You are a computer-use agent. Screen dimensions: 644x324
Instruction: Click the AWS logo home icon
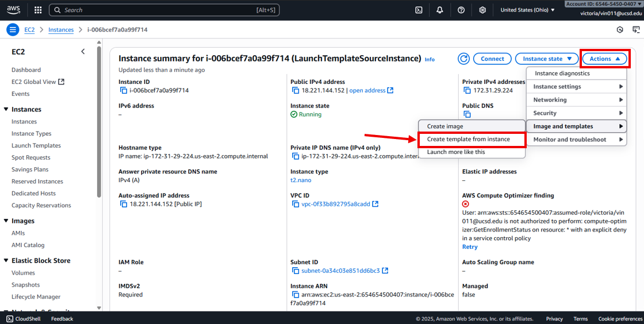point(14,10)
